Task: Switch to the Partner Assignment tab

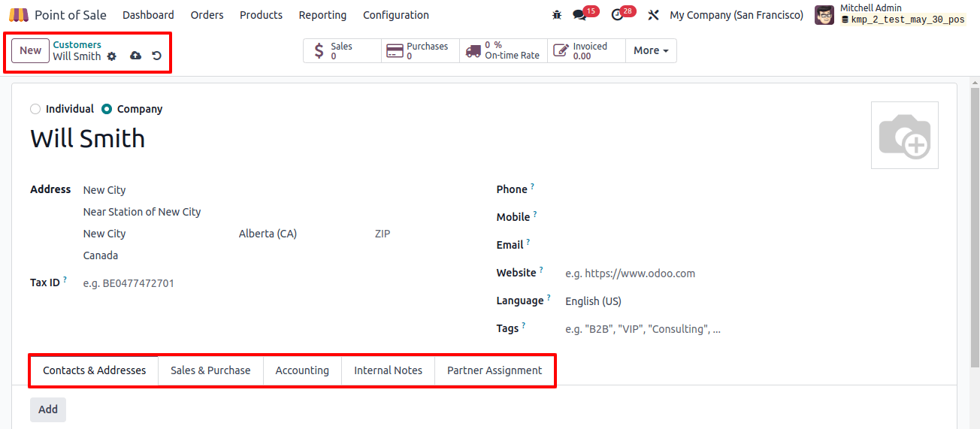Action: tap(495, 370)
